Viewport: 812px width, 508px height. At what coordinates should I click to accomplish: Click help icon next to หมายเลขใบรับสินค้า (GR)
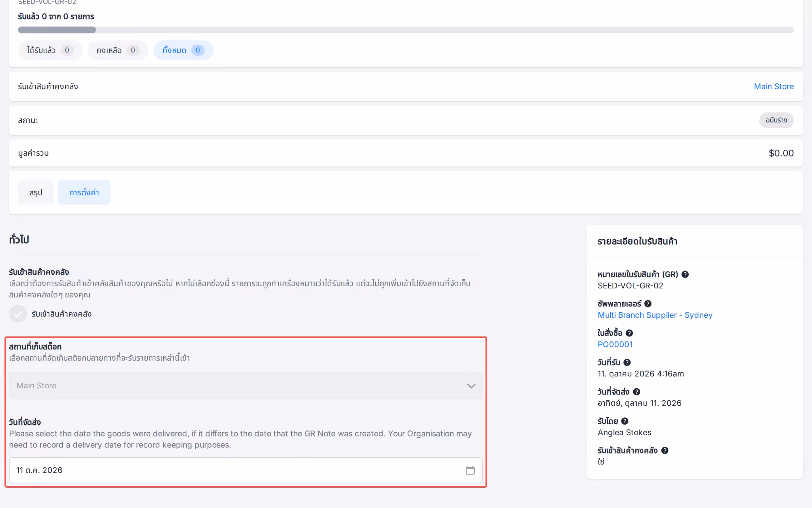click(685, 275)
